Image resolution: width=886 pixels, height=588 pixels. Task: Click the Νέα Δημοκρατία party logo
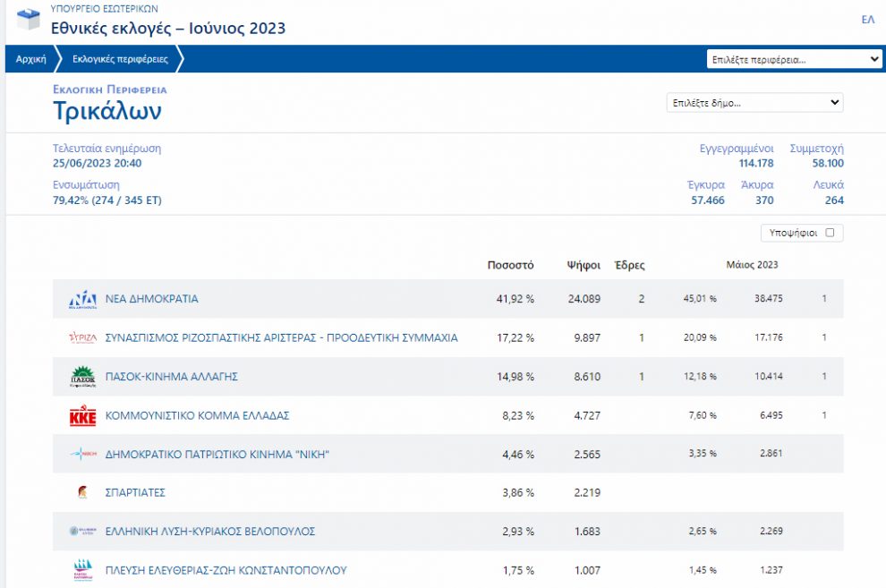pyautogui.click(x=82, y=299)
